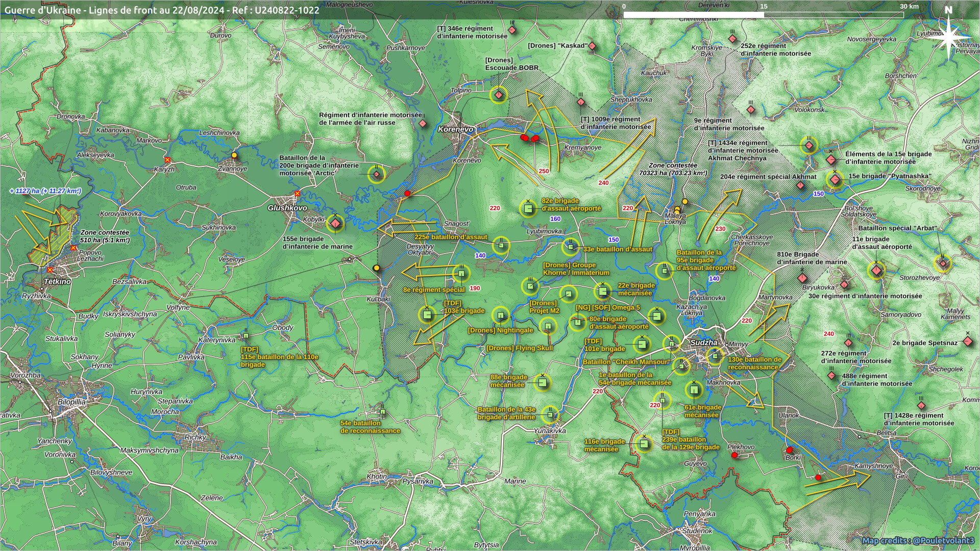
Task: Click the red dot near Plekhovo
Action: coord(734,455)
